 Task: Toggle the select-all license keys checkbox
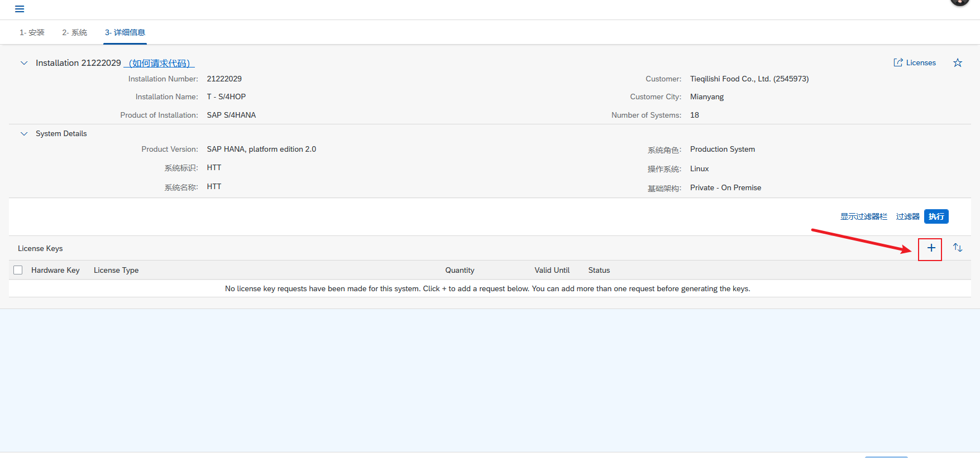point(18,270)
